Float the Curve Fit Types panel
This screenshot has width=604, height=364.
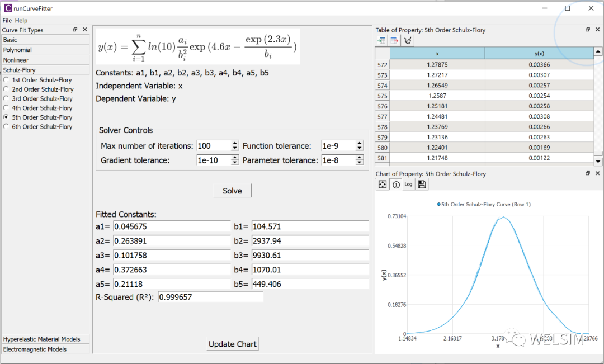click(75, 29)
